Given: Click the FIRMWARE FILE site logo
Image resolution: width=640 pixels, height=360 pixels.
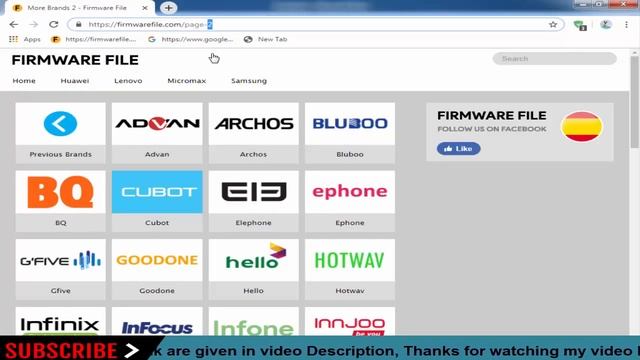Looking at the screenshot, I should (x=75, y=60).
